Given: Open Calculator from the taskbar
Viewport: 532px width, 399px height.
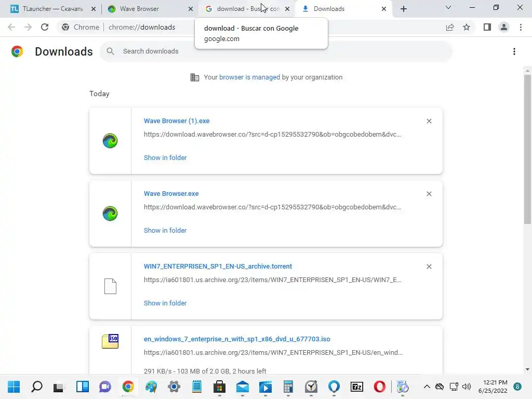Looking at the screenshot, I should point(288,387).
